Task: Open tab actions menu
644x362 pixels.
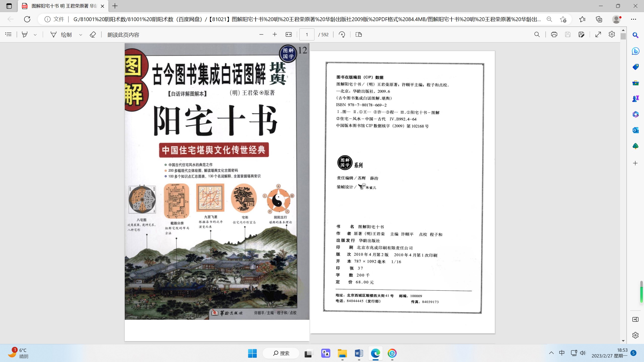Action: [9, 6]
